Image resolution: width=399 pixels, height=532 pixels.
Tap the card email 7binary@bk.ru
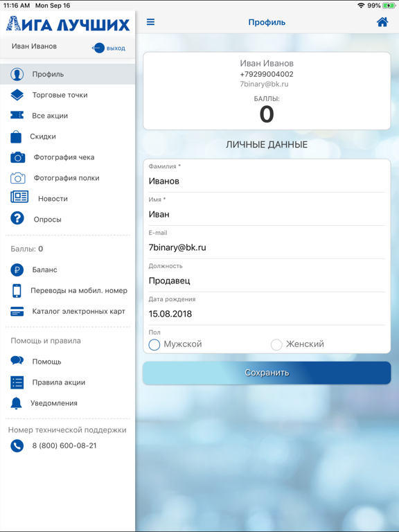click(265, 84)
